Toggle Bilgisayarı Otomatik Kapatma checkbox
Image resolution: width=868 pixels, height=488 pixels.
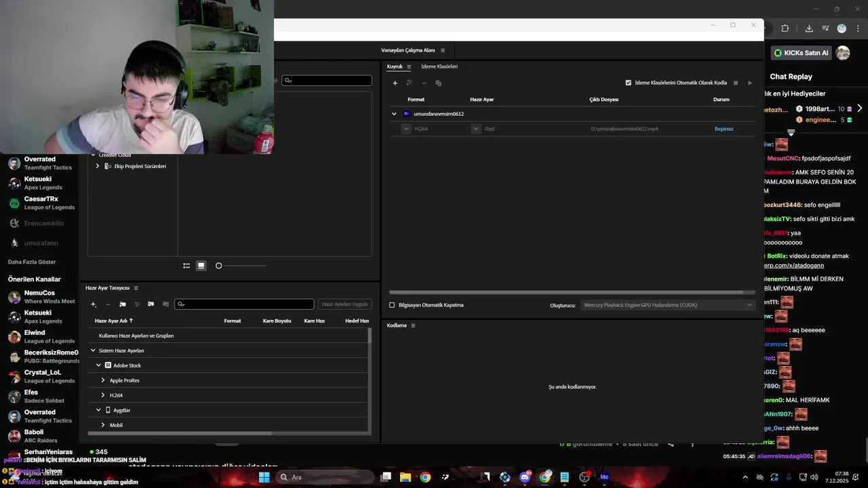[x=392, y=305]
